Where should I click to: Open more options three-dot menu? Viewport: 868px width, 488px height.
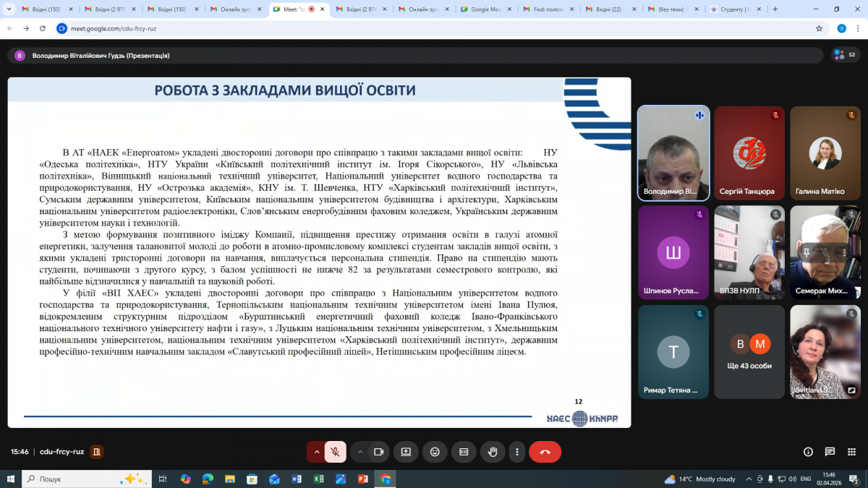coord(516,452)
